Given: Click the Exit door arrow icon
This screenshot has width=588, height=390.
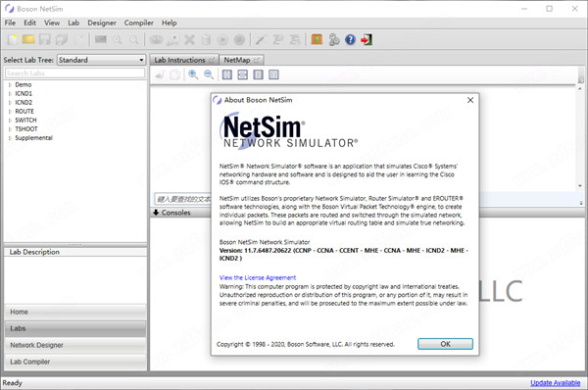Looking at the screenshot, I should pyautogui.click(x=367, y=39).
